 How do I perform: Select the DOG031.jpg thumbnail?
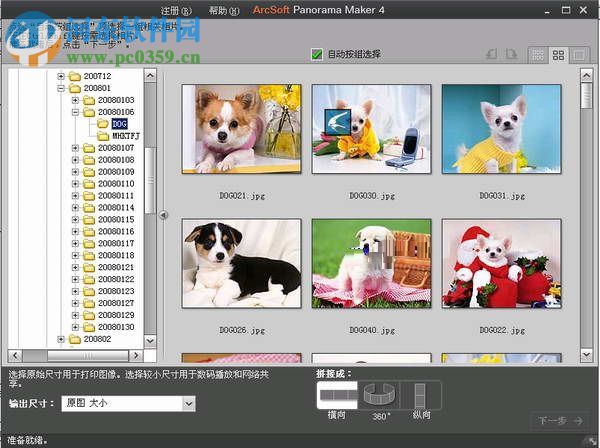coord(502,129)
